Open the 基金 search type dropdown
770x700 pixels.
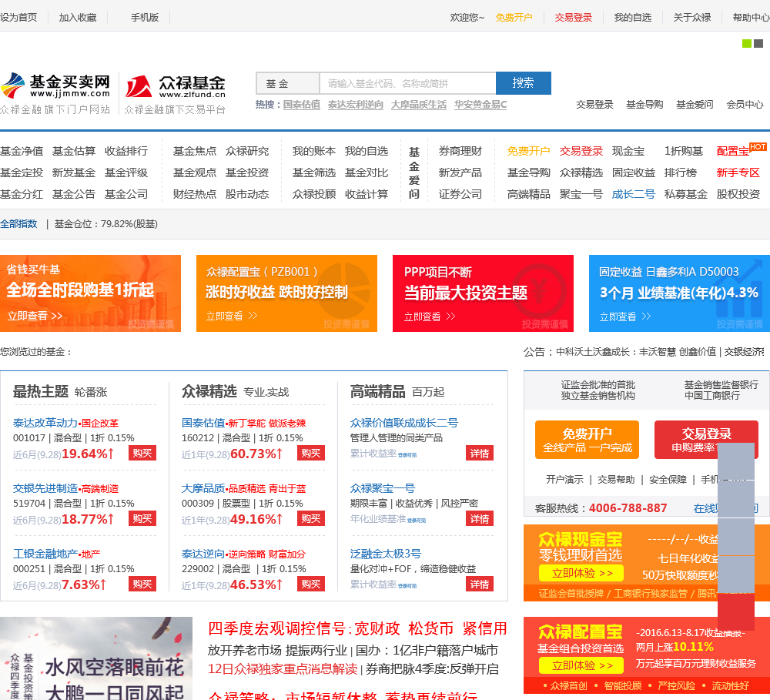pyautogui.click(x=288, y=83)
